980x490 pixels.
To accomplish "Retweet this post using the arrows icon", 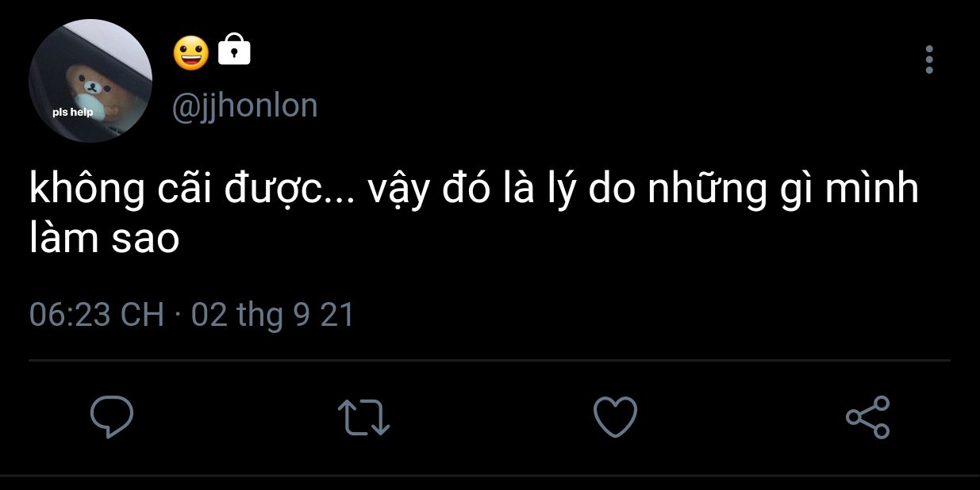I will point(363,418).
